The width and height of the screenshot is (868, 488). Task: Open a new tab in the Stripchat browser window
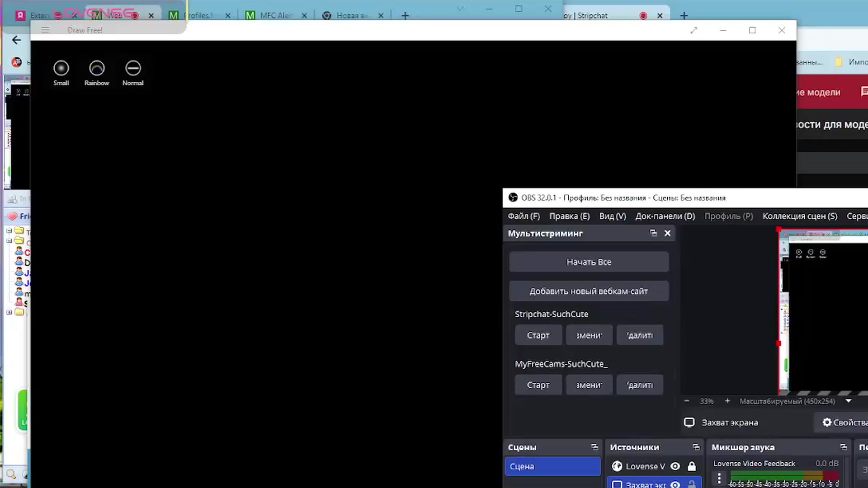point(684,16)
